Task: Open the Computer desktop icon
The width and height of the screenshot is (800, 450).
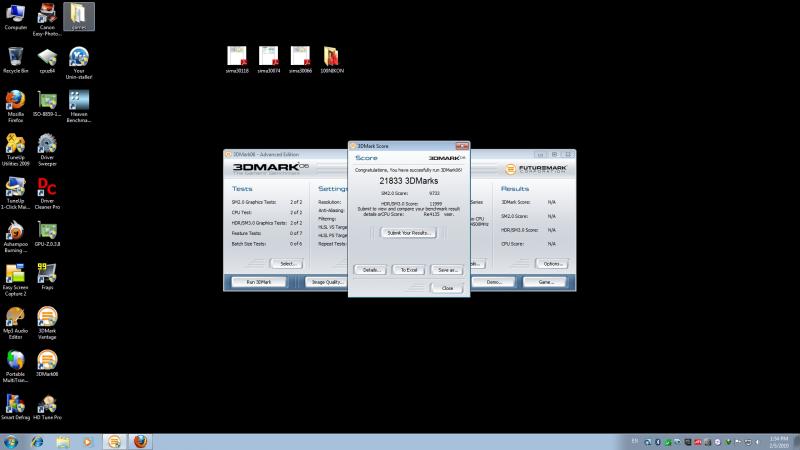Action: click(15, 16)
